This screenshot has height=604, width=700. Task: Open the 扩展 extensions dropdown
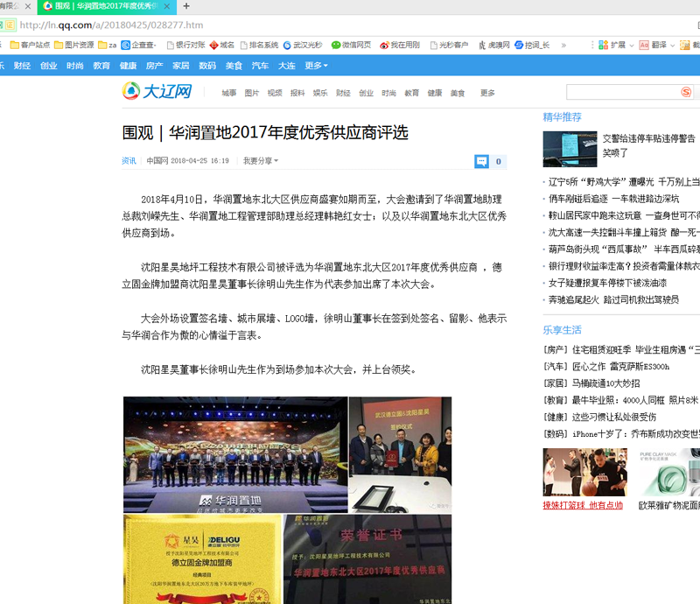(616, 45)
